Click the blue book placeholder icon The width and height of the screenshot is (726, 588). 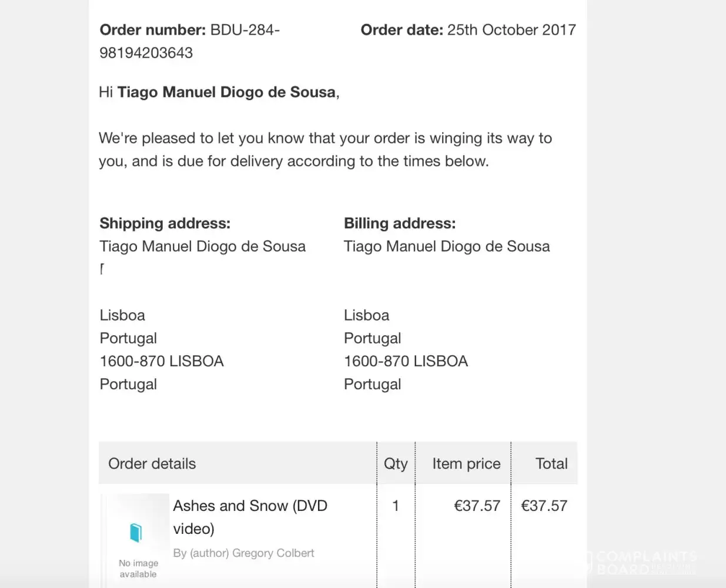pos(136,533)
